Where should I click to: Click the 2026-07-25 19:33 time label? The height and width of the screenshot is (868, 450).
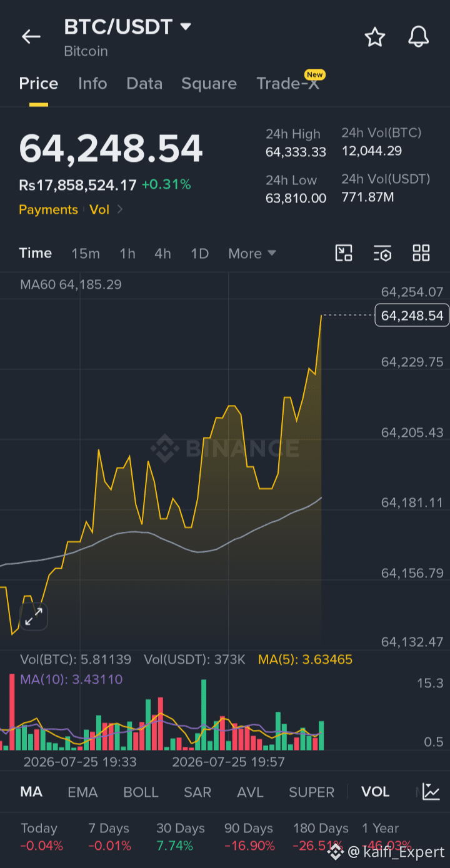[x=80, y=762]
